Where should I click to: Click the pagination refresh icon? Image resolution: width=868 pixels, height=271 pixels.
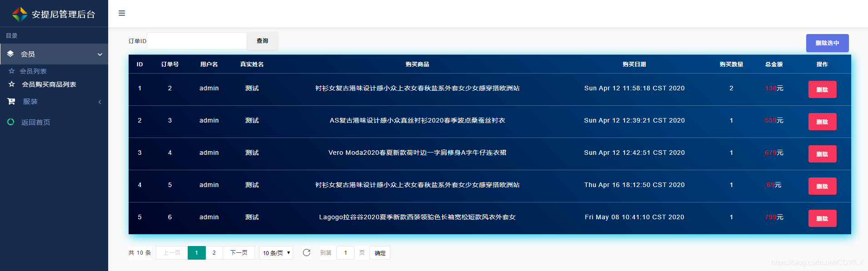[307, 252]
